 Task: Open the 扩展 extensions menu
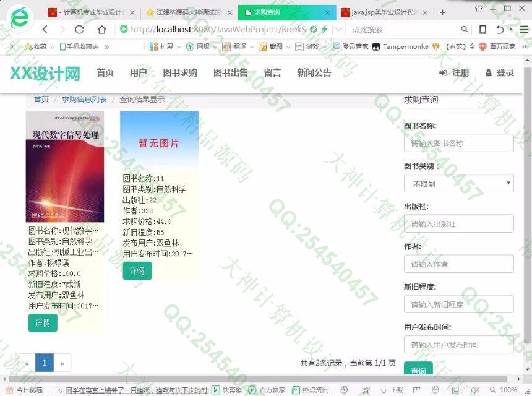pos(162,46)
